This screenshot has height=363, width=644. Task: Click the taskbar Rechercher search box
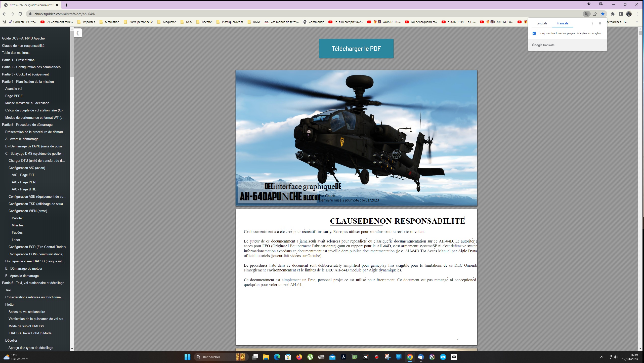coord(221,357)
